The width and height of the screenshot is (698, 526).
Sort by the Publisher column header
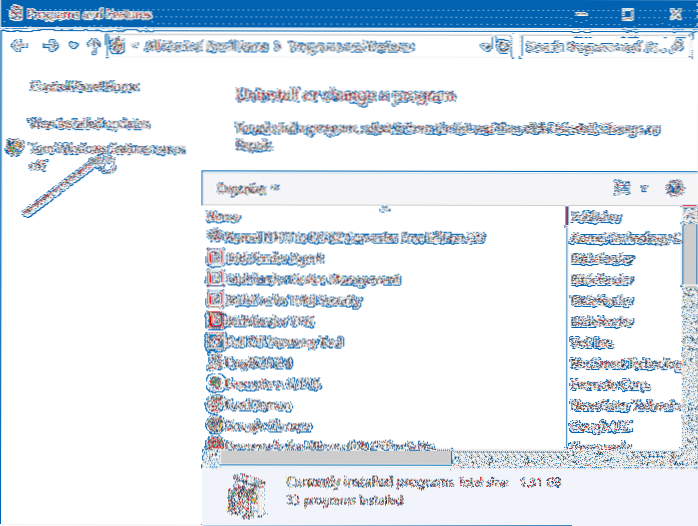tap(596, 217)
